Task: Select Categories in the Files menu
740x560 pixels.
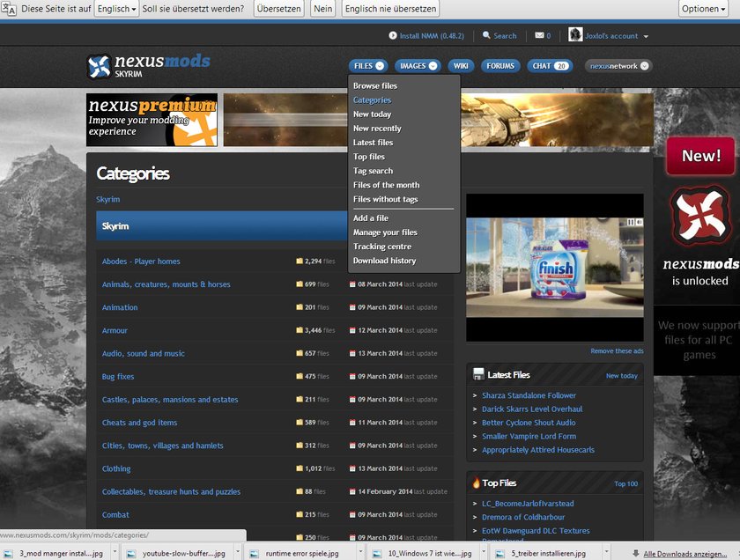Action: click(373, 100)
